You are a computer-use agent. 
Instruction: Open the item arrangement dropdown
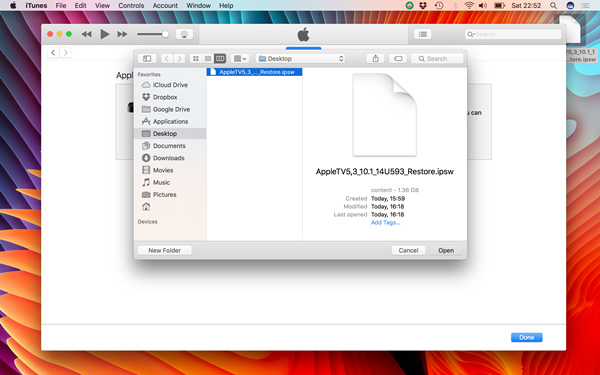tap(240, 59)
